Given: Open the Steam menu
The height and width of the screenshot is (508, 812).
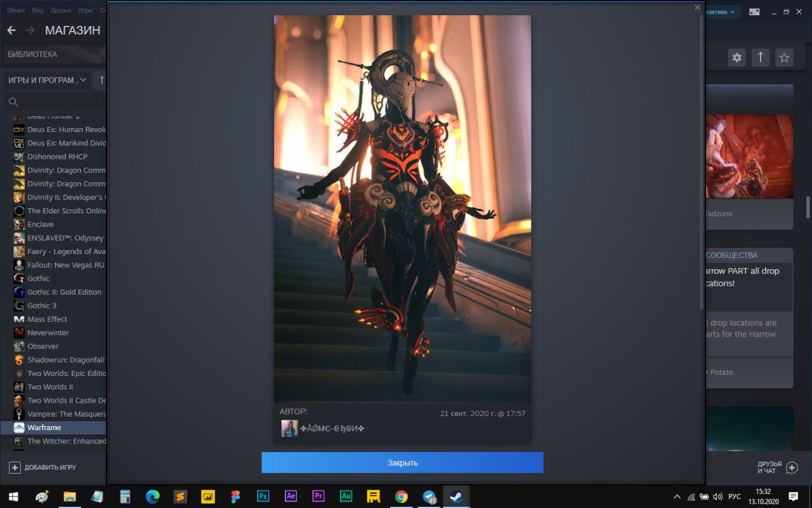Looking at the screenshot, I should [x=15, y=11].
